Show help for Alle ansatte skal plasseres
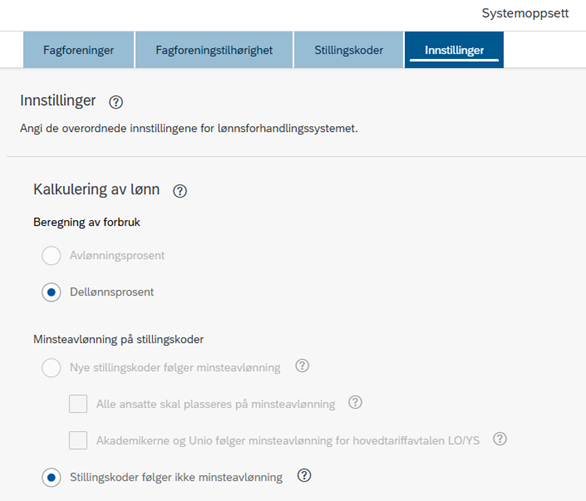Viewport: 586px width, 501px height. [355, 402]
